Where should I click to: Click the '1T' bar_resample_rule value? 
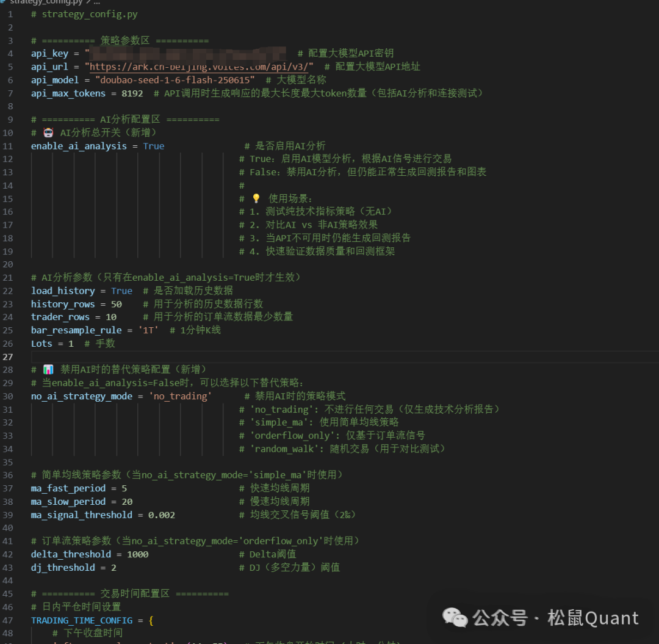tap(149, 330)
